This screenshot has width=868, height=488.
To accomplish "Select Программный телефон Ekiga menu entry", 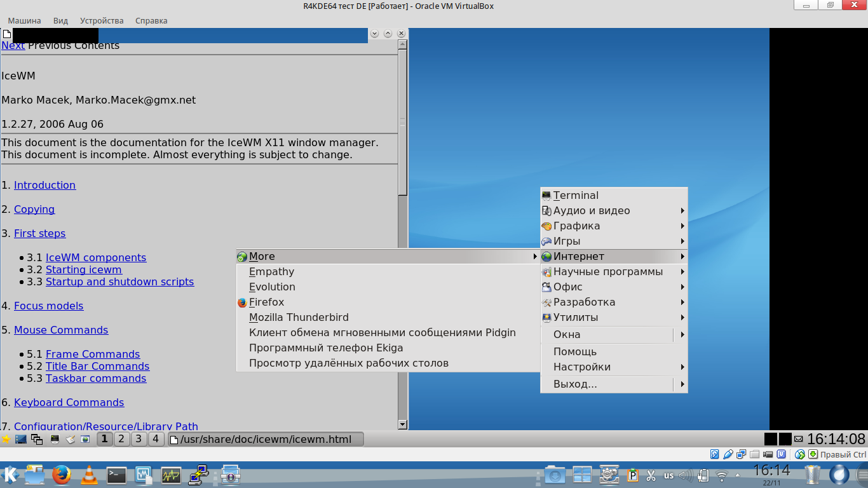I will point(388,348).
